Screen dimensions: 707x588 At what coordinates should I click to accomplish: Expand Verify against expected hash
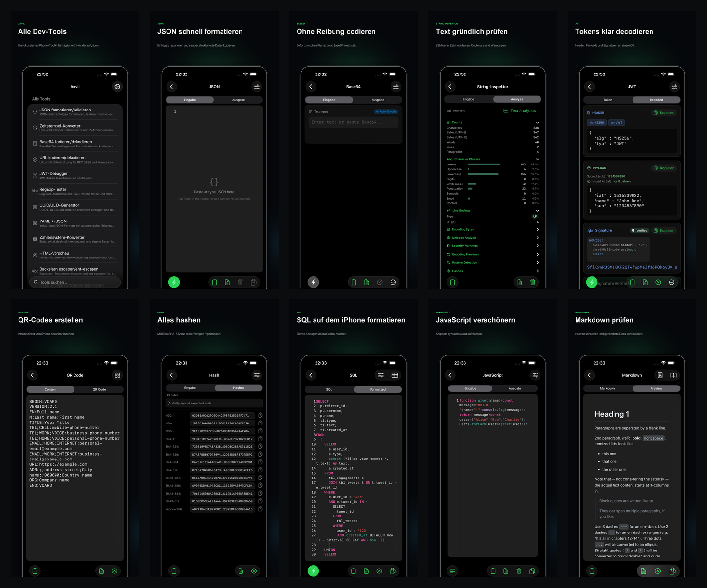tap(214, 403)
